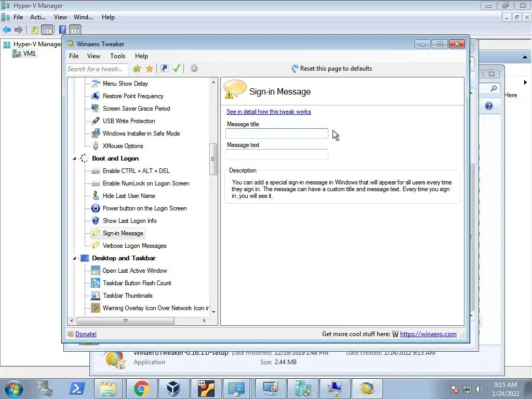Viewport: 532px width, 399px height.
Task: Open the settings gear icon in Winaero toolbar
Action: click(194, 69)
